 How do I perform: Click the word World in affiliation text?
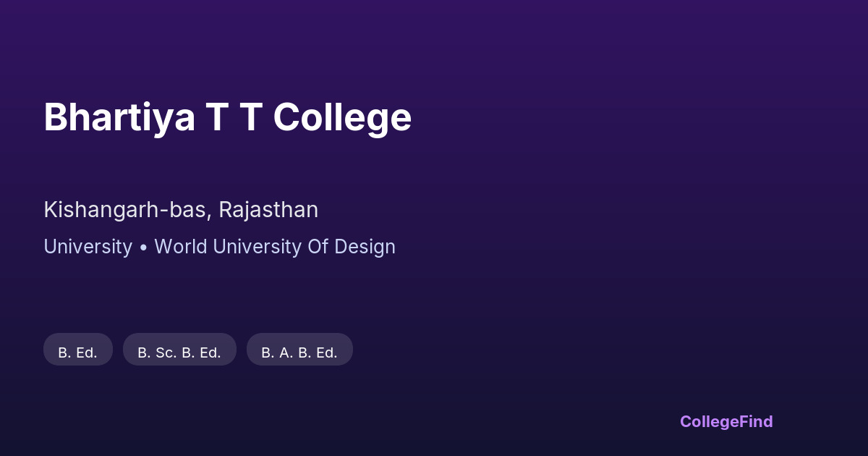pos(181,247)
